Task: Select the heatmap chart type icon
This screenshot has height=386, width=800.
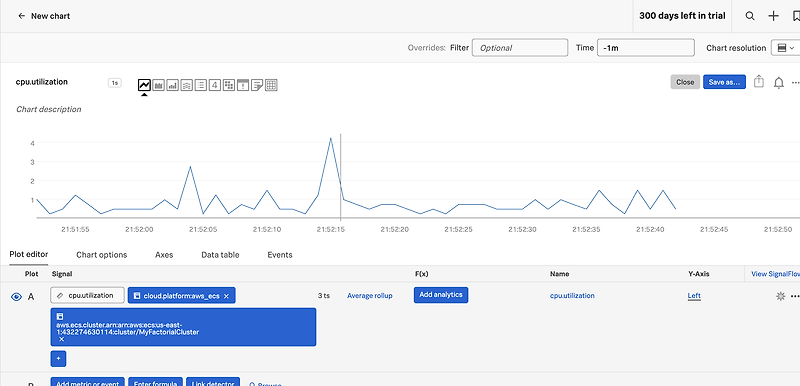Action: point(229,85)
